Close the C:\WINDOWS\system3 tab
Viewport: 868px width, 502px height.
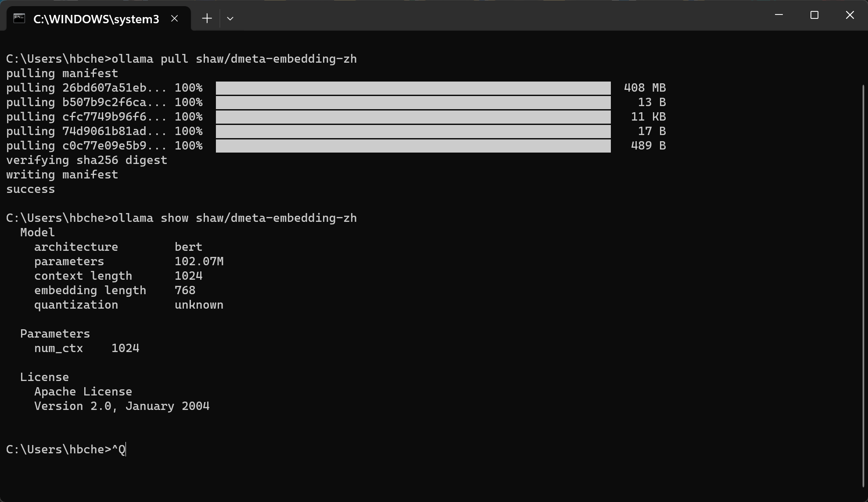tap(174, 18)
